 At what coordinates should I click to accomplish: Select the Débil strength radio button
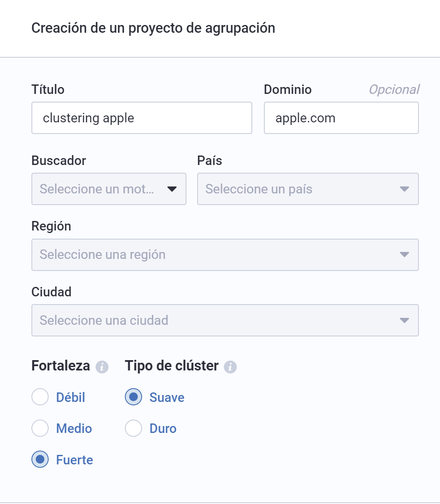pyautogui.click(x=40, y=397)
